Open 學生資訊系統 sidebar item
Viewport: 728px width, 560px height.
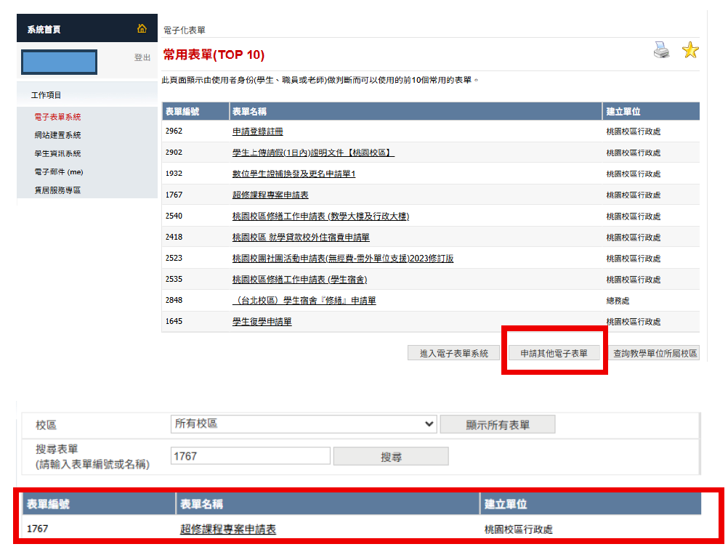57,154
